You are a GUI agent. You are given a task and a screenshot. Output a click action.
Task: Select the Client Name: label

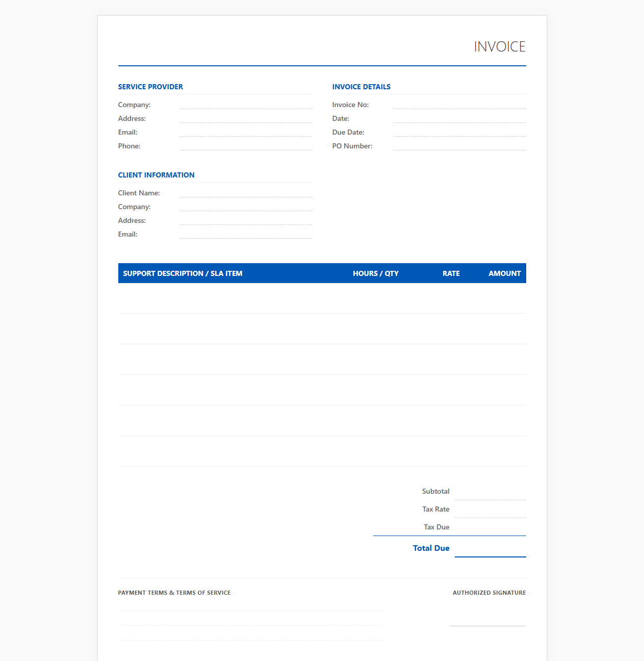point(139,193)
